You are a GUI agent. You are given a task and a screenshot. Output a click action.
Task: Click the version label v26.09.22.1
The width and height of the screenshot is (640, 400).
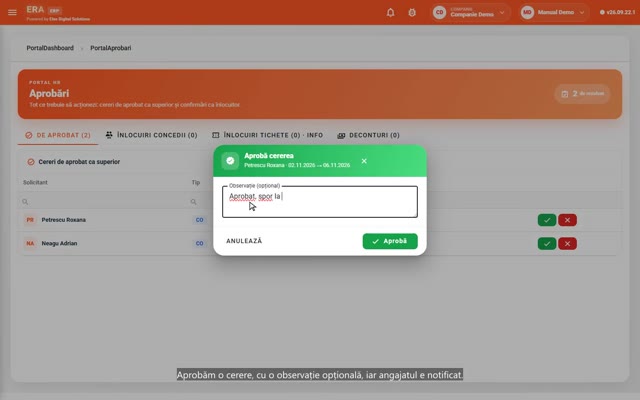tap(618, 12)
